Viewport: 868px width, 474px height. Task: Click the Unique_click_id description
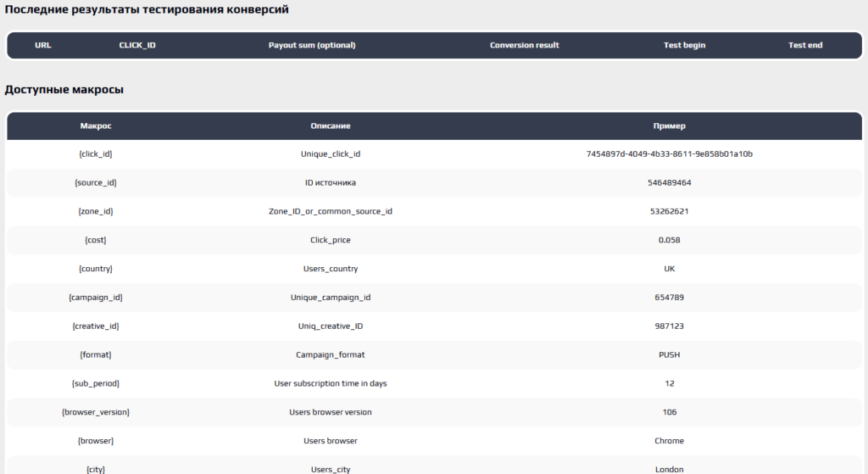point(331,154)
